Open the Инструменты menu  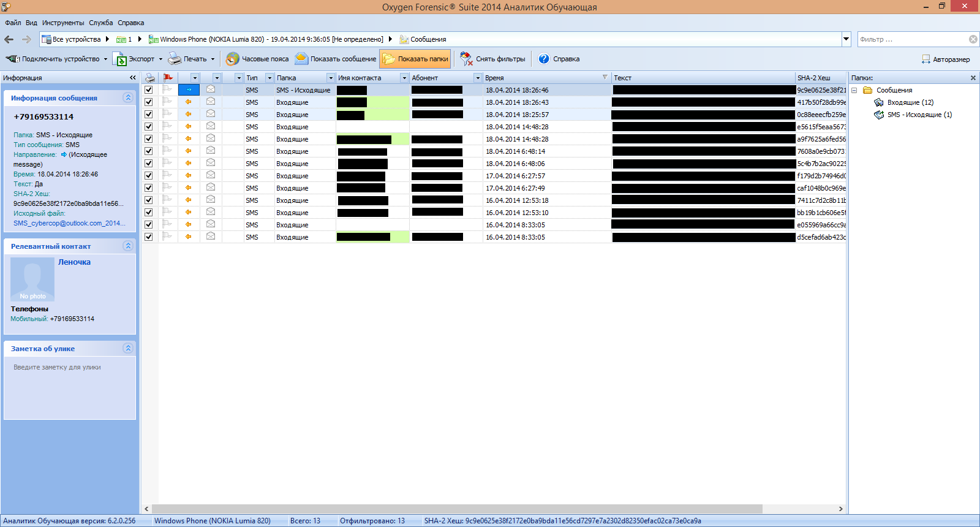[x=63, y=23]
